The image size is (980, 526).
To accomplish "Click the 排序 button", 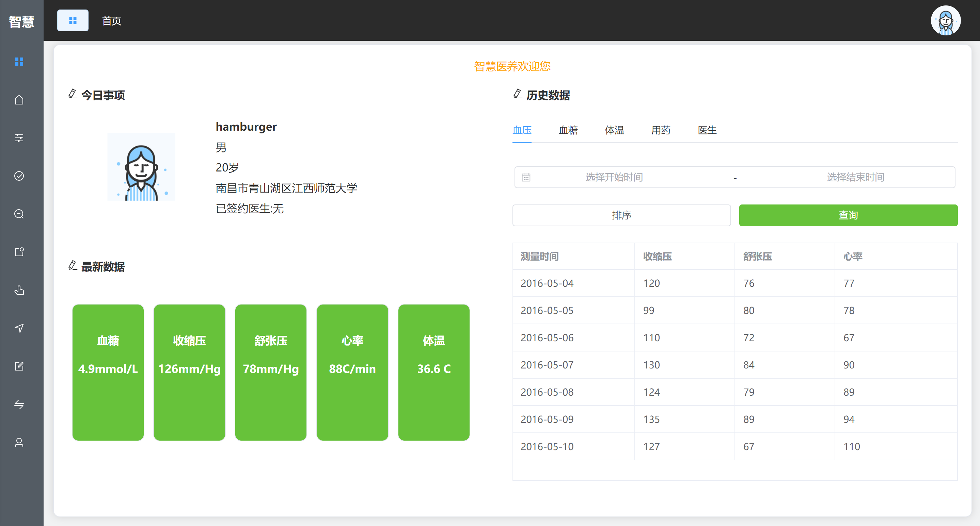I will (x=622, y=215).
